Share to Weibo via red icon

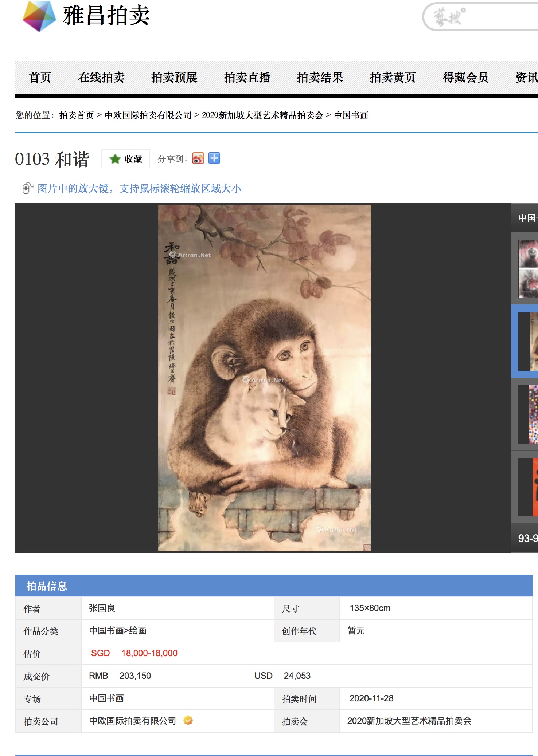tap(198, 158)
